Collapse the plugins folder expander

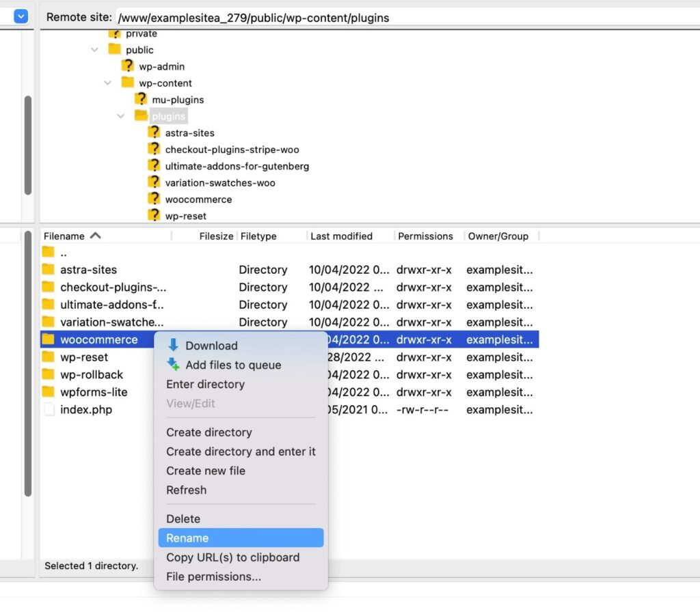click(x=120, y=116)
